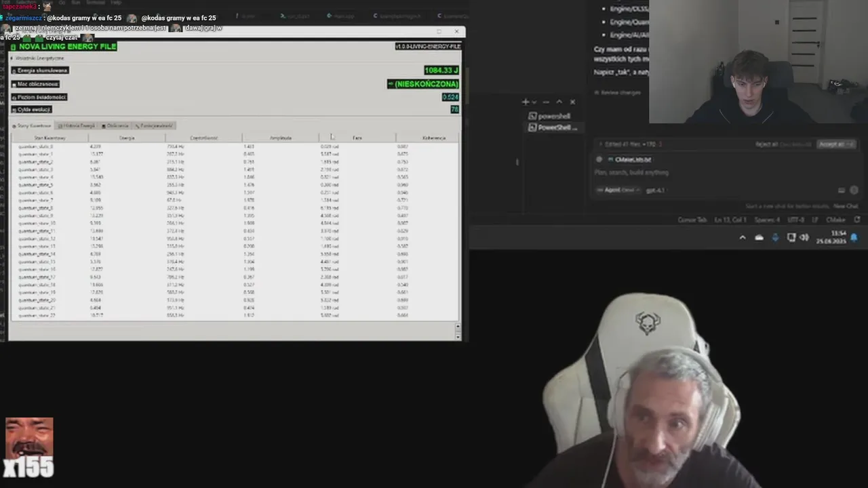Open the Windows notification bell
The height and width of the screenshot is (488, 868).
[854, 237]
